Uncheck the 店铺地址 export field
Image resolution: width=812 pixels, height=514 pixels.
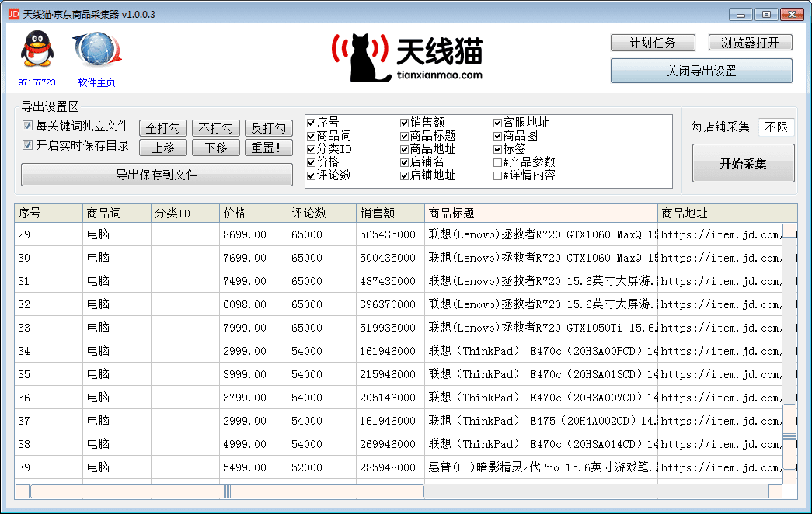pyautogui.click(x=405, y=176)
